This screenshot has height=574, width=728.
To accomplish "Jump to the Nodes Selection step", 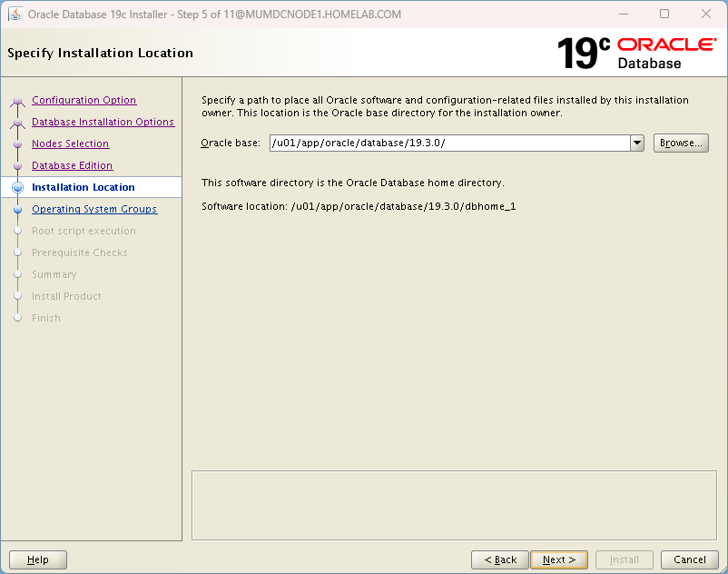I will click(x=70, y=144).
